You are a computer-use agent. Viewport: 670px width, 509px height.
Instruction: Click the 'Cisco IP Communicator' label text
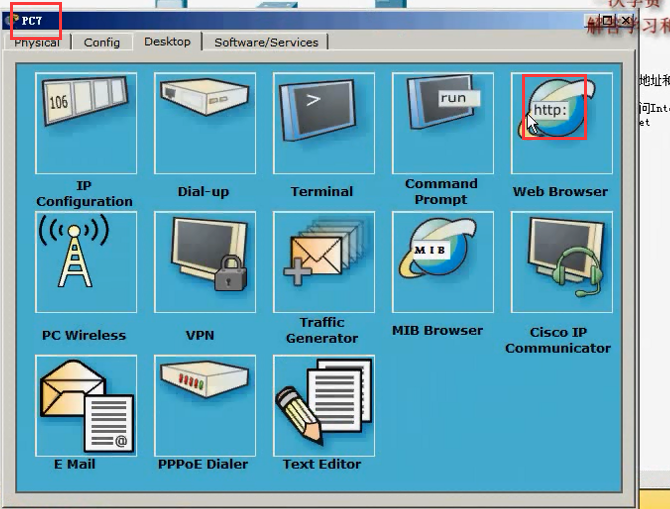[558, 340]
